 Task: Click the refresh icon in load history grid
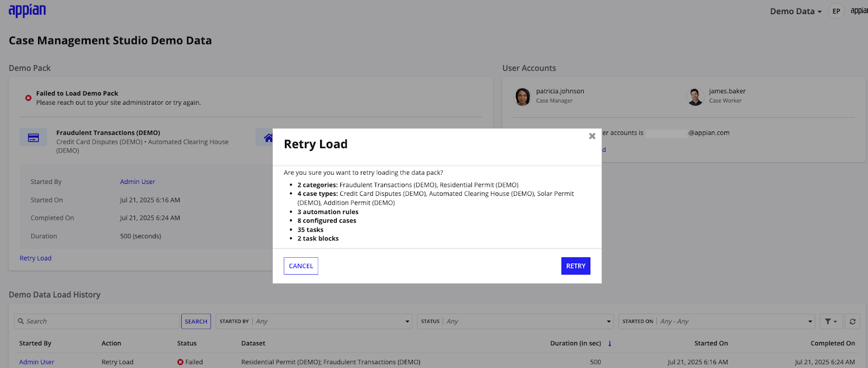[x=852, y=321]
